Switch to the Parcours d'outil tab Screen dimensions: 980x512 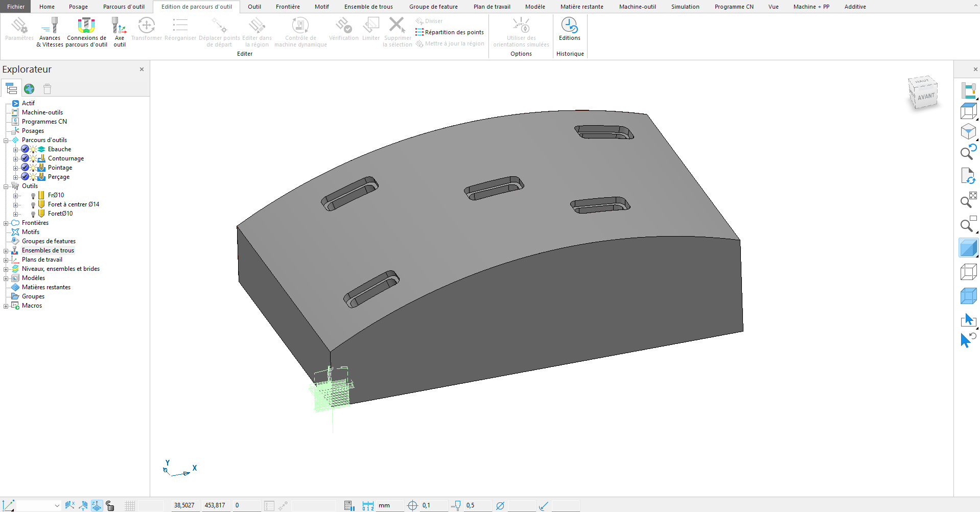pos(124,7)
